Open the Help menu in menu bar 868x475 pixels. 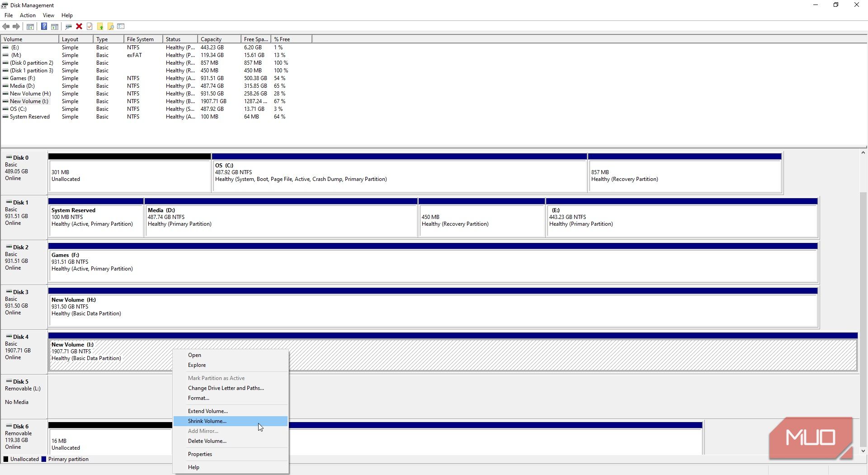[67, 15]
